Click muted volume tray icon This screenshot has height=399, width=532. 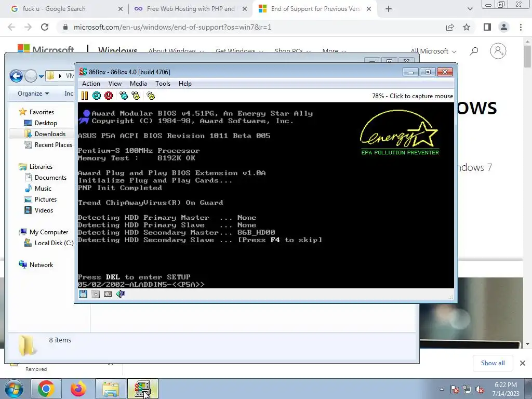pos(480,390)
